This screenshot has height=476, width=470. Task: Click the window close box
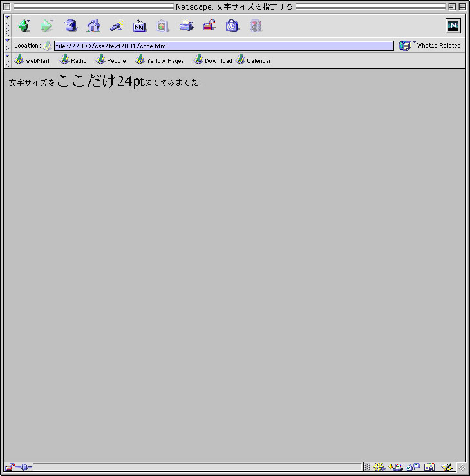[6, 6]
